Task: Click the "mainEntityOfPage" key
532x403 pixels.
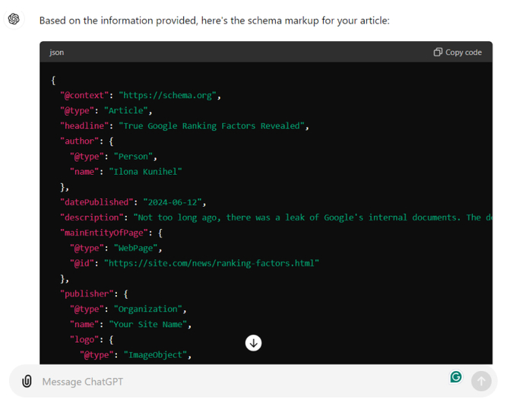Action: tap(104, 233)
